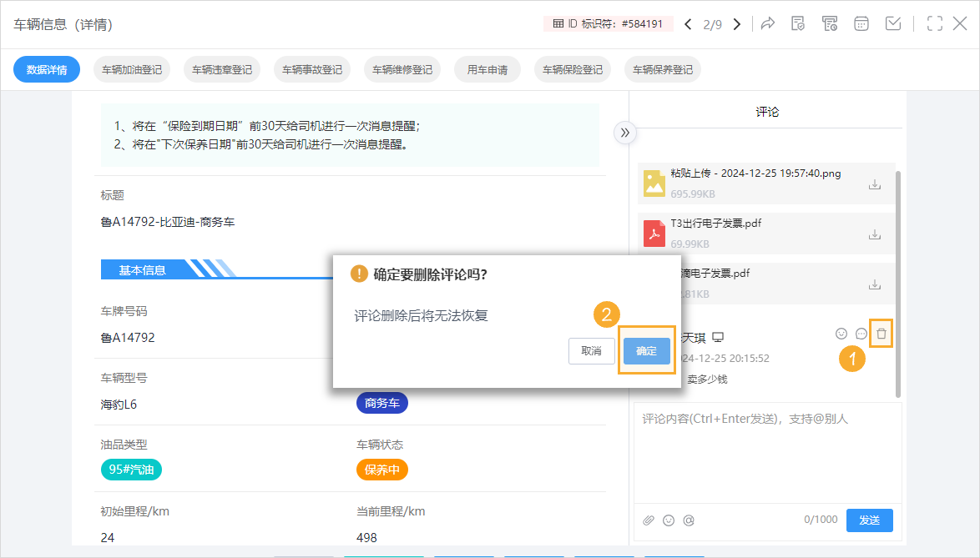Switch to the 车辆加油登记 tab
The height and width of the screenshot is (558, 980).
pyautogui.click(x=131, y=69)
